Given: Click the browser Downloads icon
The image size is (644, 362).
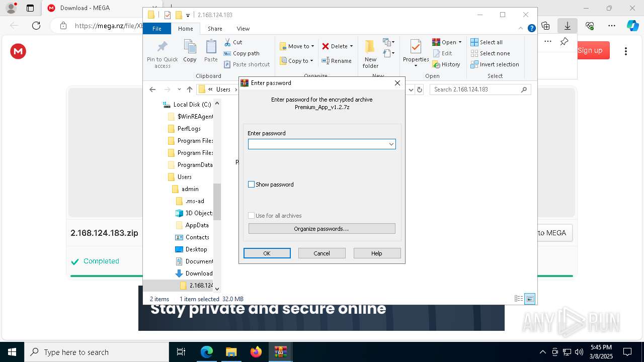Looking at the screenshot, I should 568,26.
